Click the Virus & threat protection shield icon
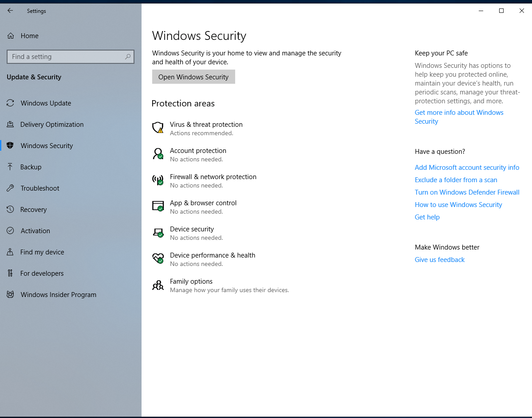Viewport: 532px width, 418px height. click(158, 128)
